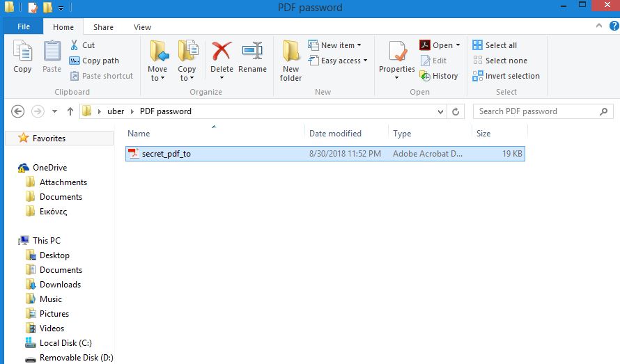This screenshot has height=364, width=620.
Task: Click Select all in ribbon
Action: click(x=495, y=45)
